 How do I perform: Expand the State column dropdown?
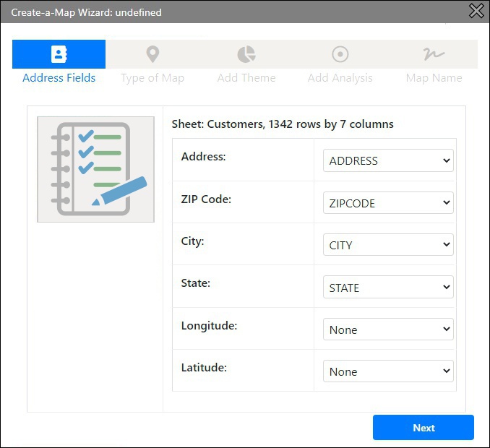387,288
